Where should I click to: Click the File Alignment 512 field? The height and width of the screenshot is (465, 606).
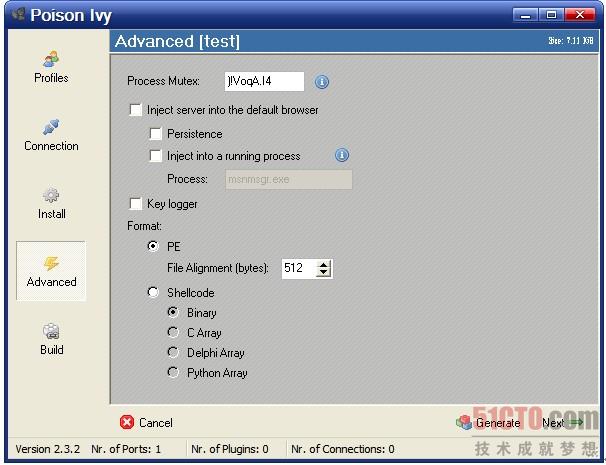click(299, 268)
